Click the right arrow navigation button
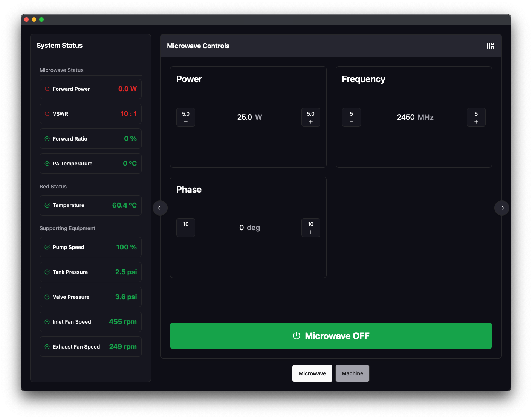The width and height of the screenshot is (532, 419). (x=502, y=208)
